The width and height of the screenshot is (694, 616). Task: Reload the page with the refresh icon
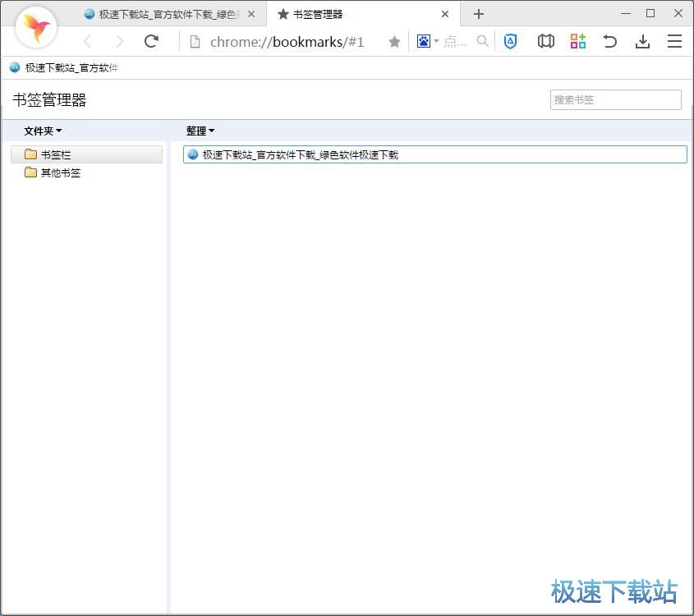tap(151, 41)
